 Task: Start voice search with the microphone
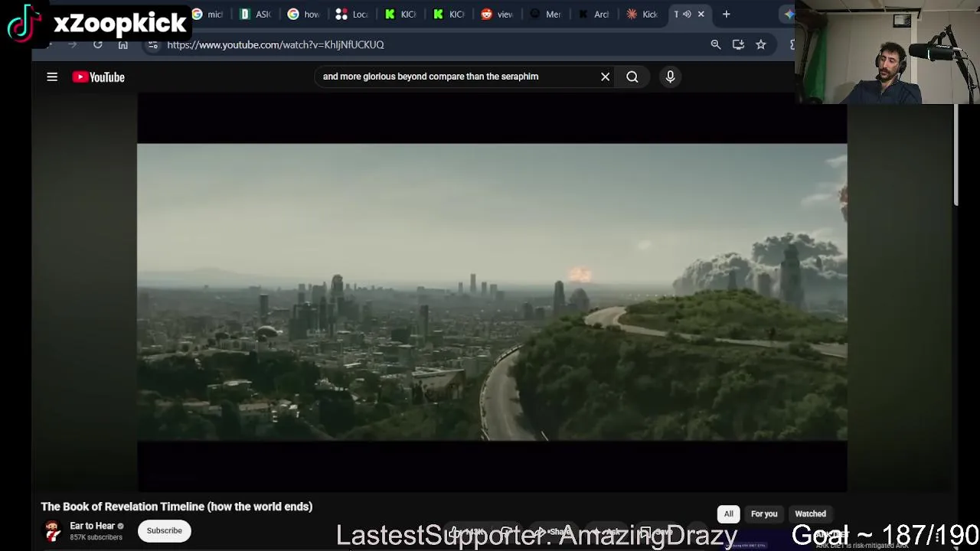[670, 77]
